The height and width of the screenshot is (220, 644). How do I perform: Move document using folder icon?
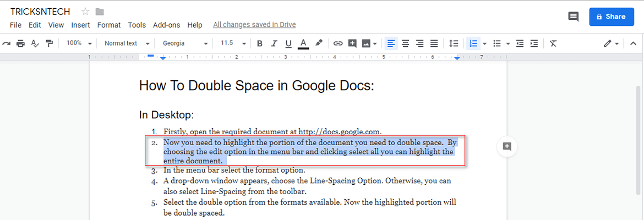tap(100, 12)
